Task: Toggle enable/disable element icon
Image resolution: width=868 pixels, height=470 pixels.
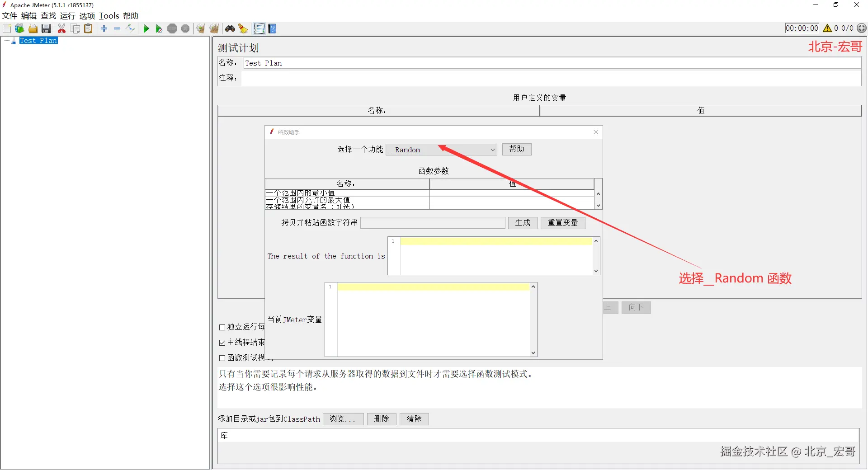Action: pos(130,28)
